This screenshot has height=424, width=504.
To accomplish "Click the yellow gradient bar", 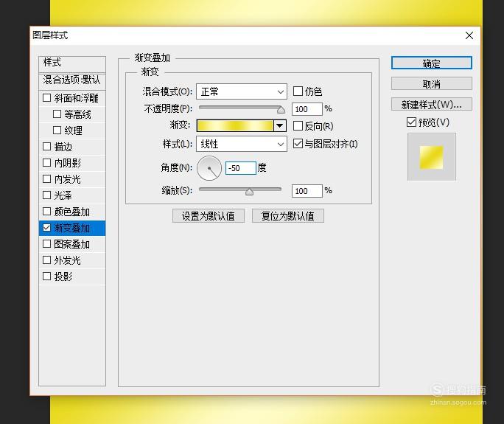I will [x=235, y=125].
